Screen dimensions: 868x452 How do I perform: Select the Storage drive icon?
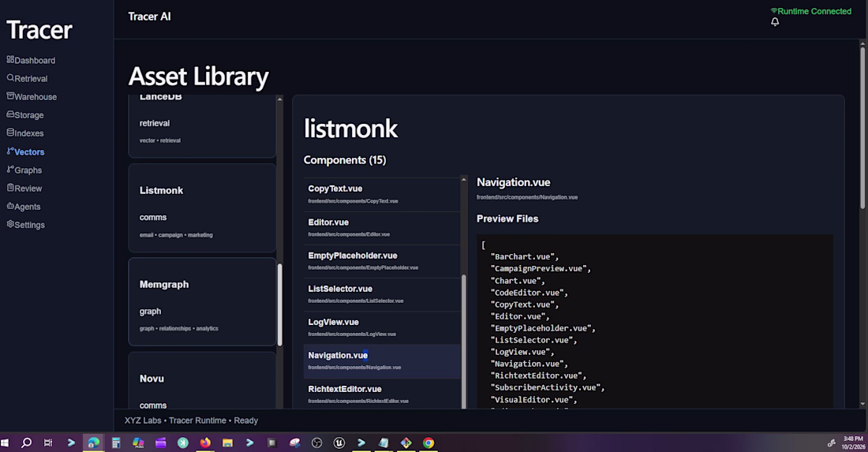pyautogui.click(x=10, y=114)
